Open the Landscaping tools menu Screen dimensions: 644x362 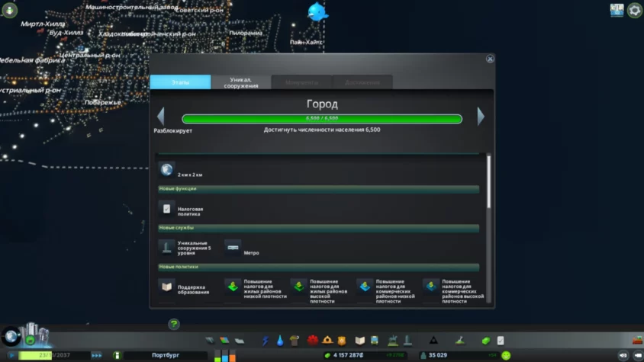(460, 340)
